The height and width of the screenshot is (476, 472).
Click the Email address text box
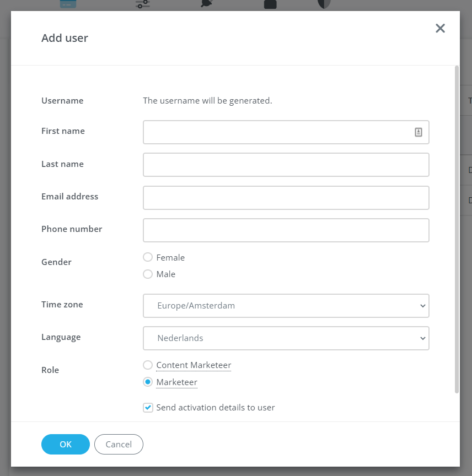pos(286,198)
